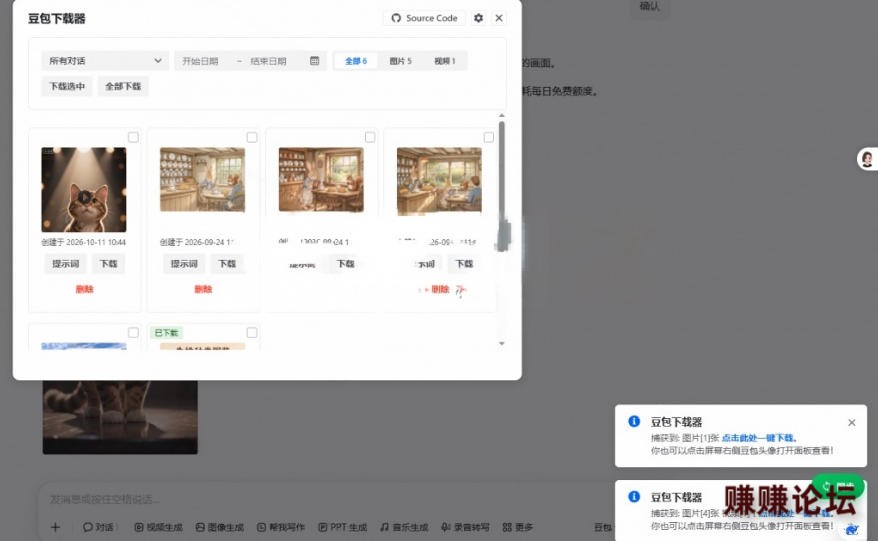Tick the checkbox on the blue image card
Screen dimensions: 878x541
coord(133,333)
